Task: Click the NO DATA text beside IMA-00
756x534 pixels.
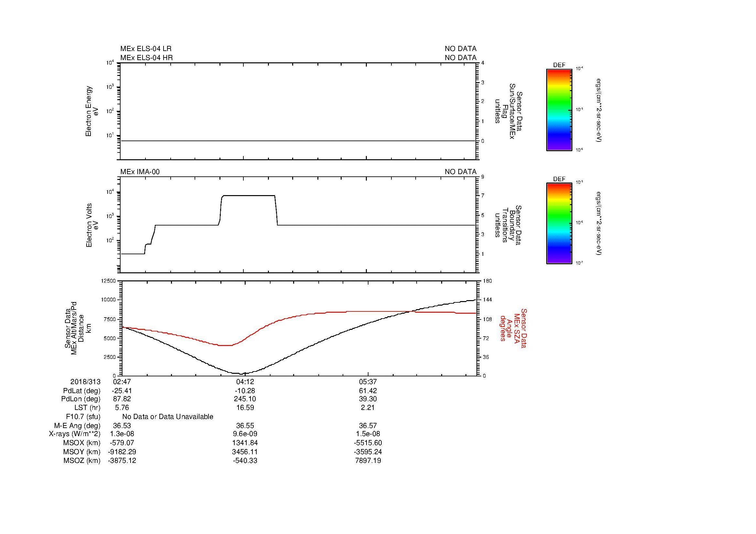Action: point(460,172)
